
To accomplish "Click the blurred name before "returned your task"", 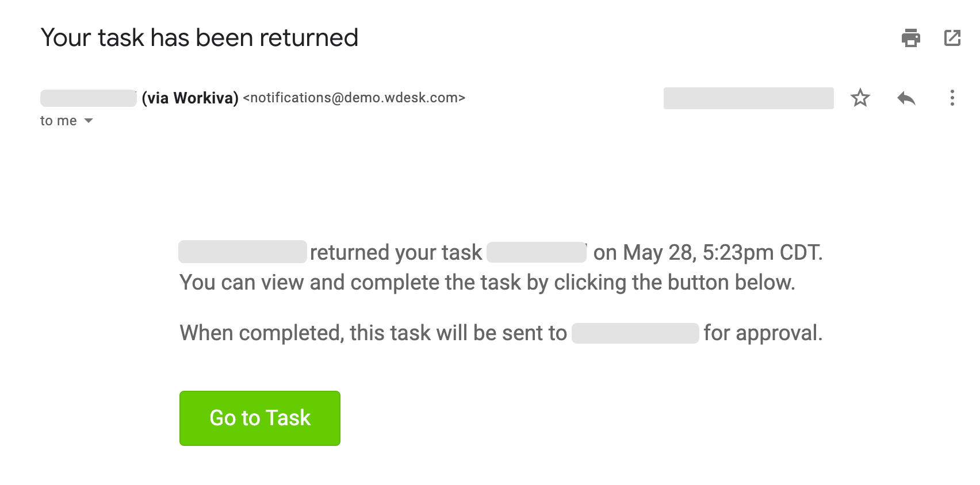I will 242,252.
